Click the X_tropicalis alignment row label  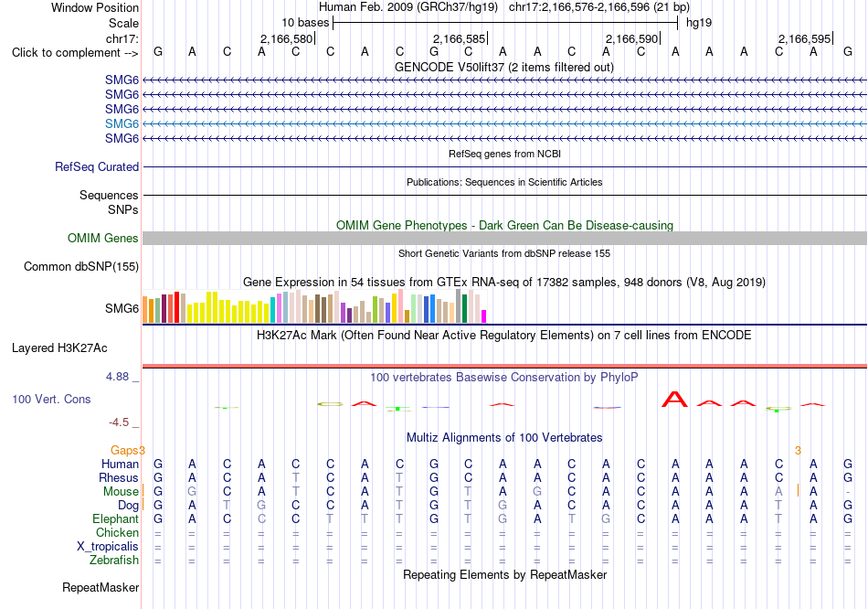(x=108, y=547)
